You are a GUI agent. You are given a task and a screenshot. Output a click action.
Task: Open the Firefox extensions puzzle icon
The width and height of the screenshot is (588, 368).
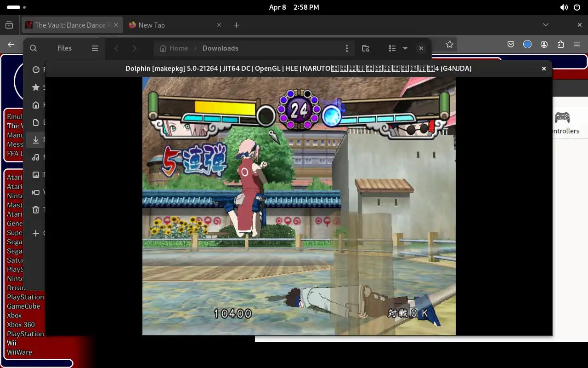560,44
